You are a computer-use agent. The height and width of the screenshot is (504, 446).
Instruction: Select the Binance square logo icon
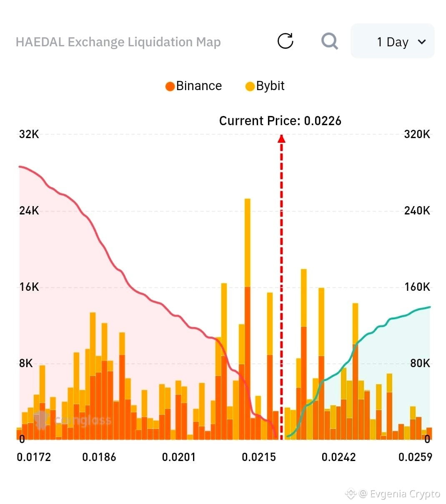coord(351,494)
